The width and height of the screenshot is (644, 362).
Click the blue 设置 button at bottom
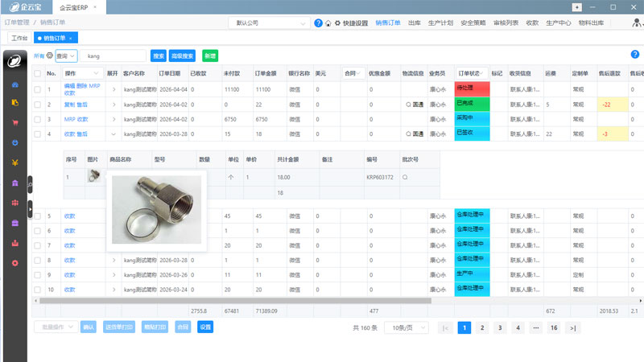(205, 327)
